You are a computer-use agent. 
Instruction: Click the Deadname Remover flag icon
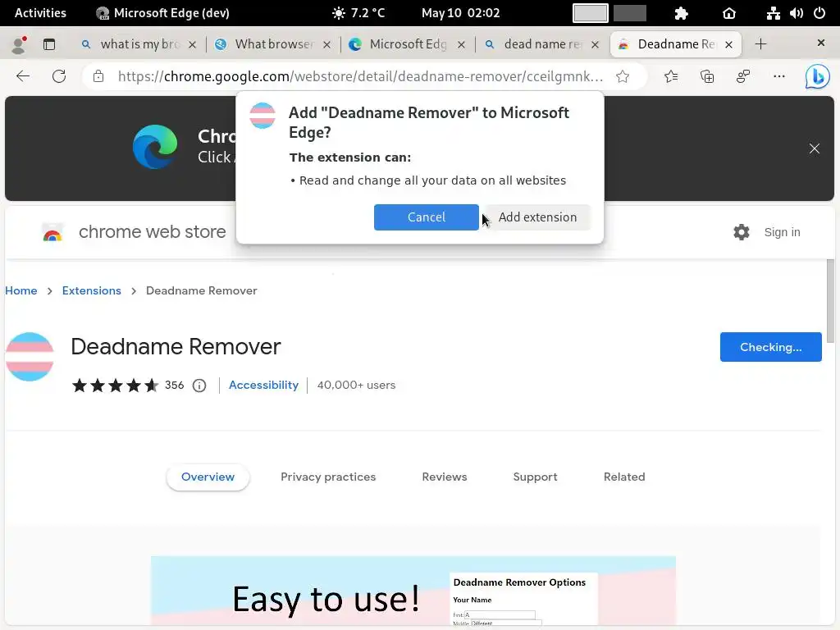click(x=30, y=357)
